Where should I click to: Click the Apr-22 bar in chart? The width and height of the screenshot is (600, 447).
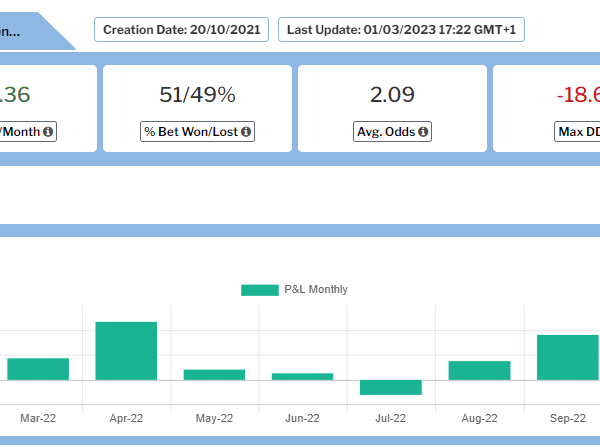tap(126, 351)
